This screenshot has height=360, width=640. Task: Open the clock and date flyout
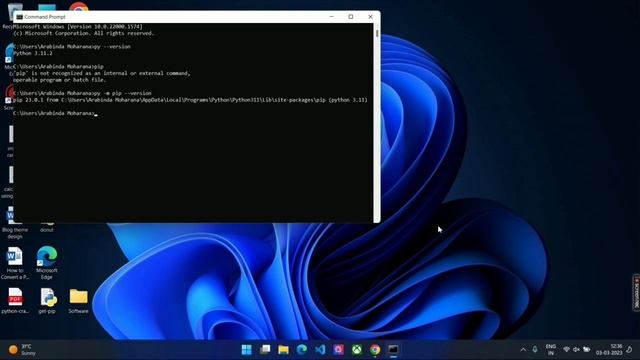click(x=609, y=350)
